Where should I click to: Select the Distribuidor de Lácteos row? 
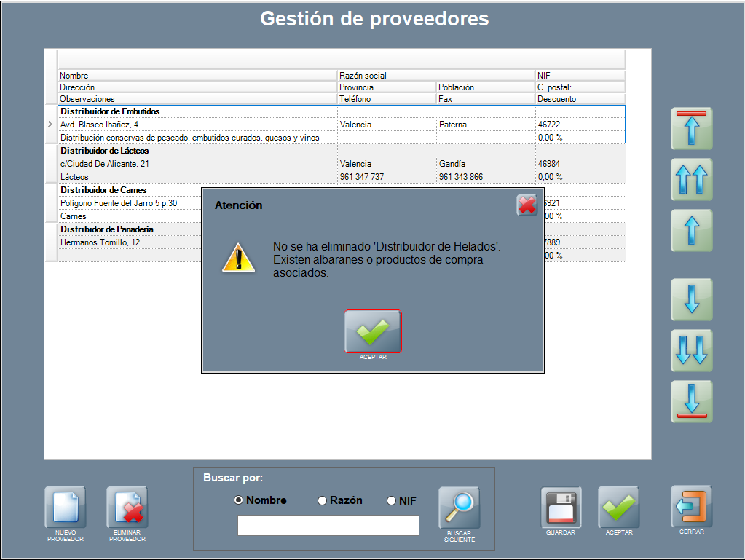(104, 151)
